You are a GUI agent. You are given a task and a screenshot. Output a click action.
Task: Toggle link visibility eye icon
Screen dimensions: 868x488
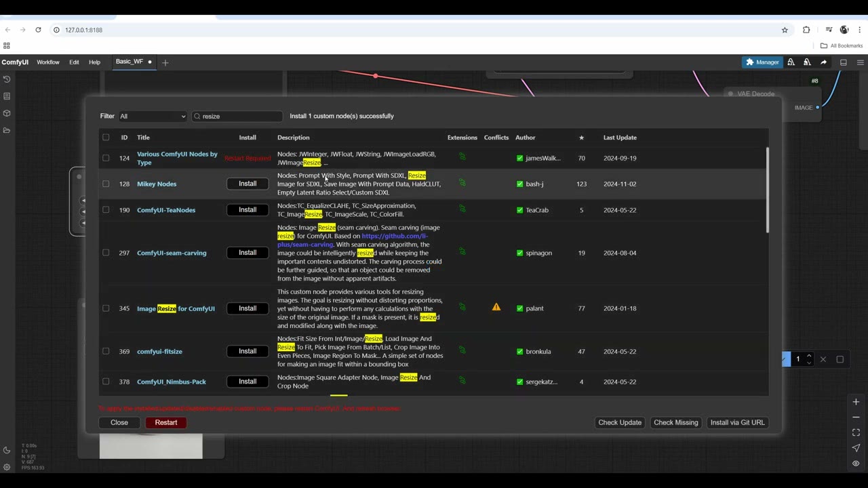coord(856,464)
